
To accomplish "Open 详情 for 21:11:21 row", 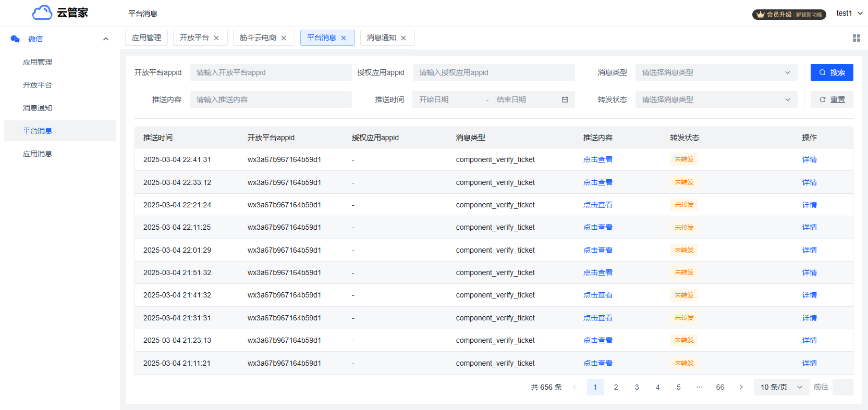I will (810, 363).
